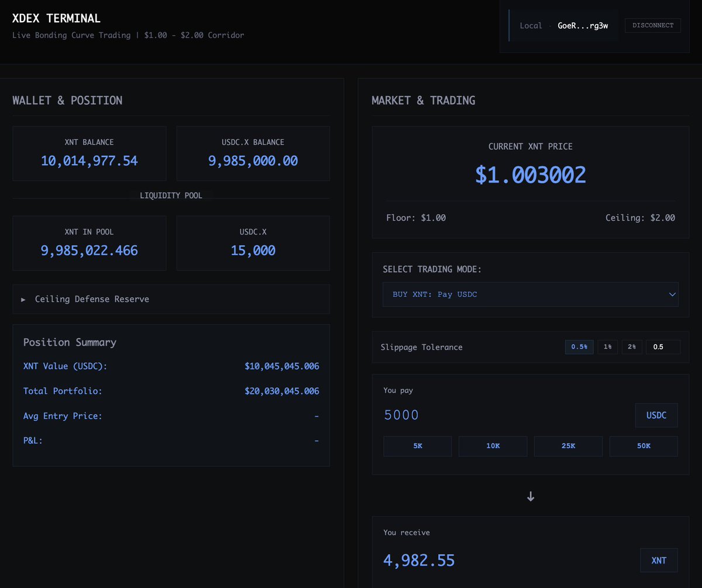702x588 pixels.
Task: Click the Ceiling: $2.00 label
Action: point(640,218)
